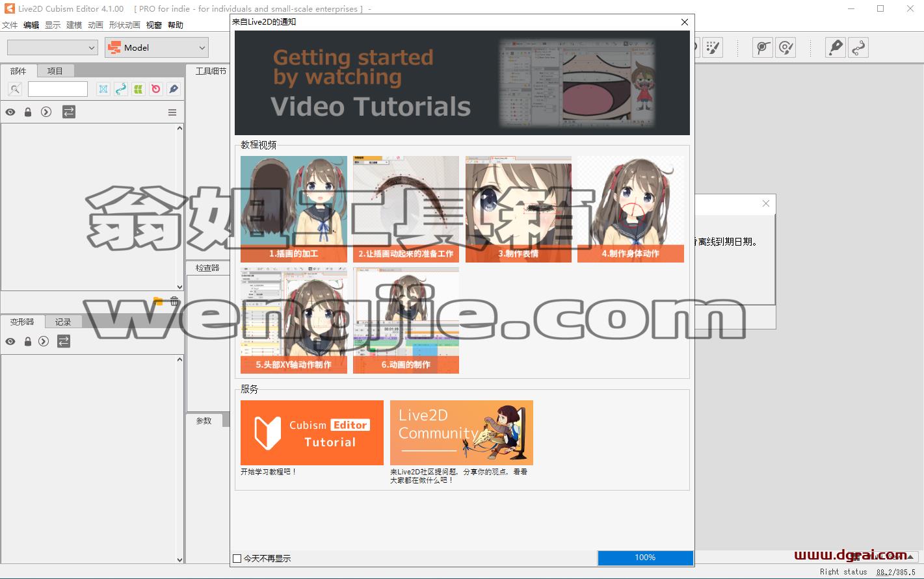
Task: Select the 检查器 panel tab
Action: coord(207,268)
